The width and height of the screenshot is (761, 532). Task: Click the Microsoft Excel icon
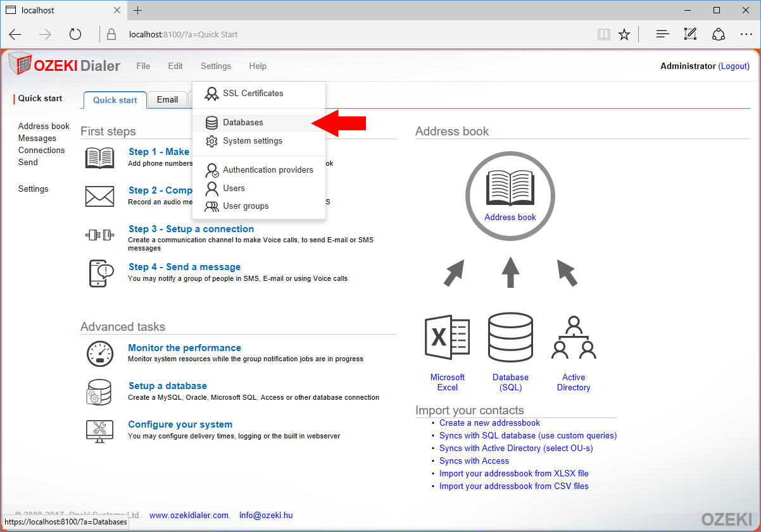pyautogui.click(x=447, y=339)
